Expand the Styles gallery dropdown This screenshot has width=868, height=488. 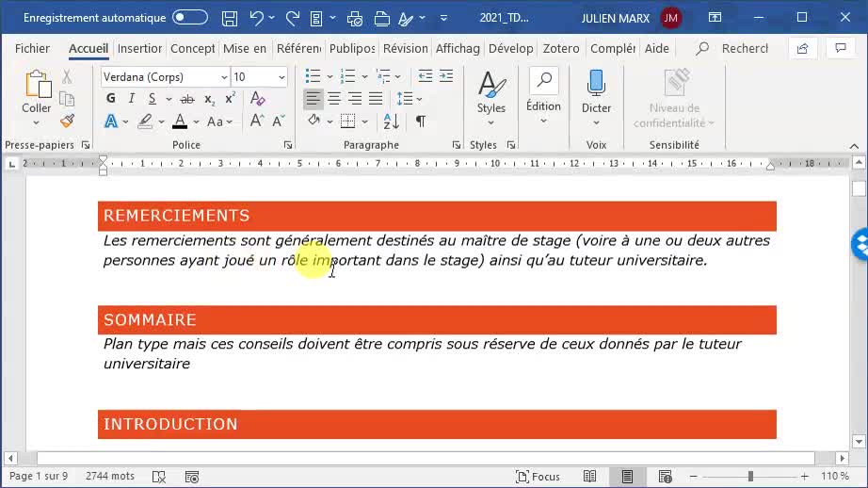pos(490,122)
